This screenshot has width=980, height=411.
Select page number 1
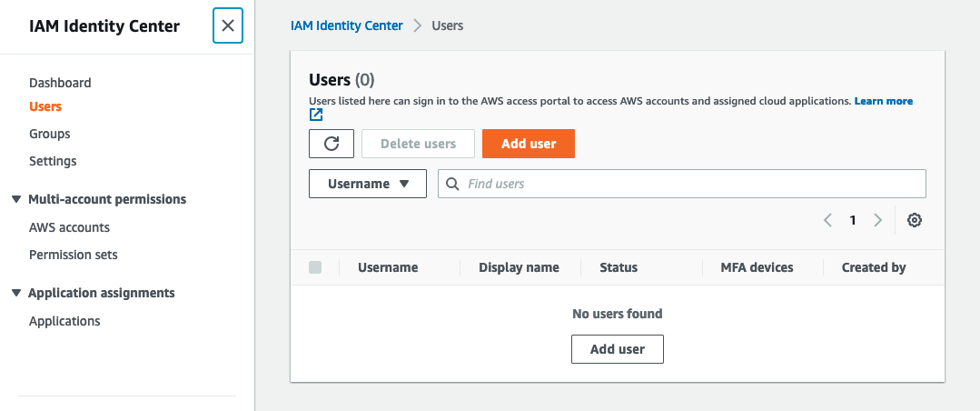(853, 220)
